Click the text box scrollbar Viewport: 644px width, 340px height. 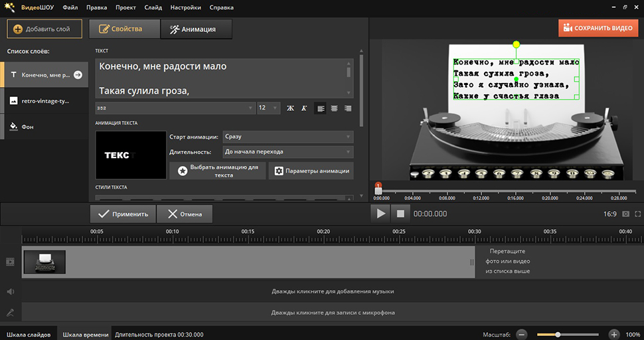coord(349,72)
